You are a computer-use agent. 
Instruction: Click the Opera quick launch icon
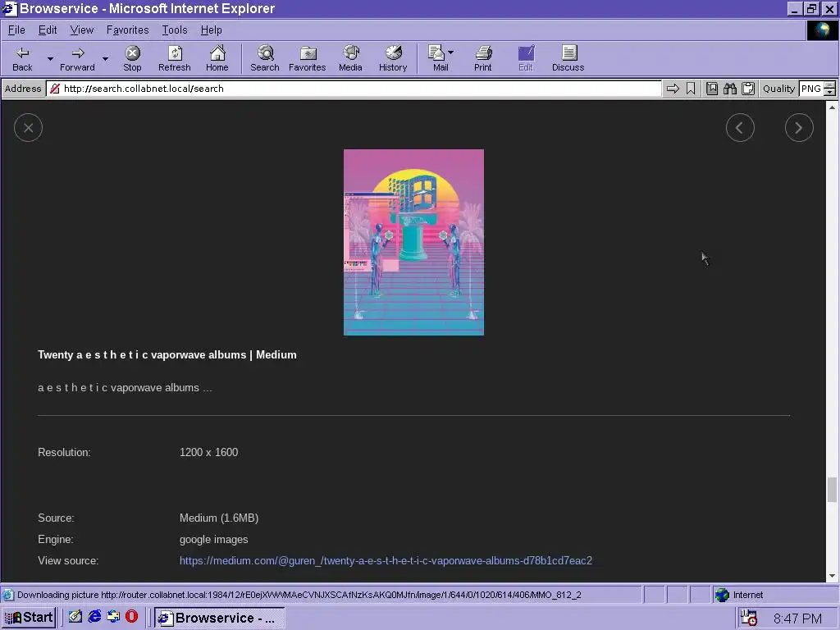click(131, 617)
